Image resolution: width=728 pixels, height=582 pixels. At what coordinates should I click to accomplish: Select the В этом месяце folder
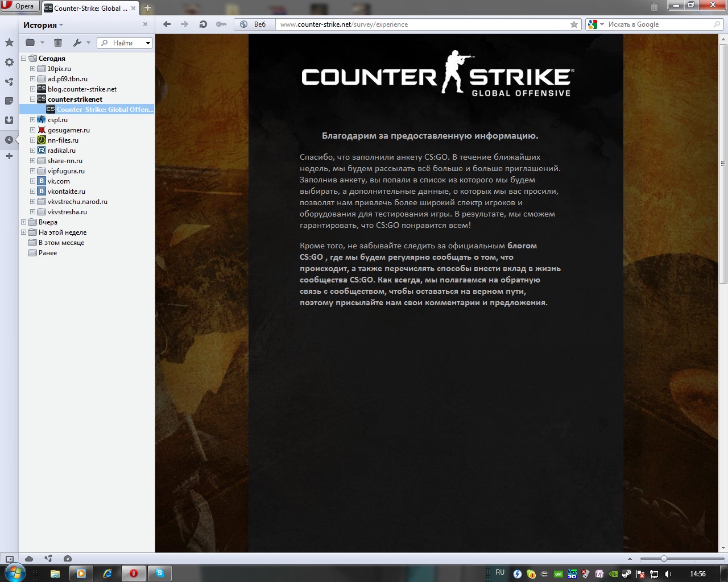click(x=56, y=243)
